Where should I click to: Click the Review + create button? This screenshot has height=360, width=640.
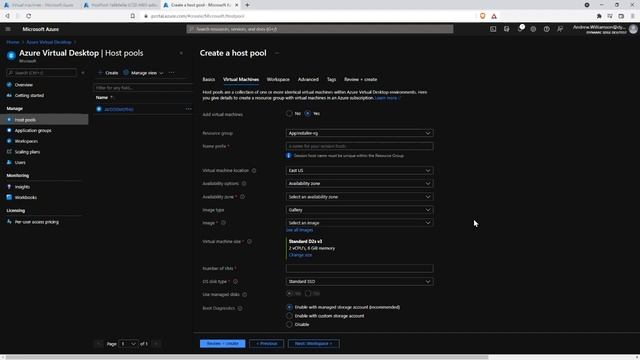(222, 344)
